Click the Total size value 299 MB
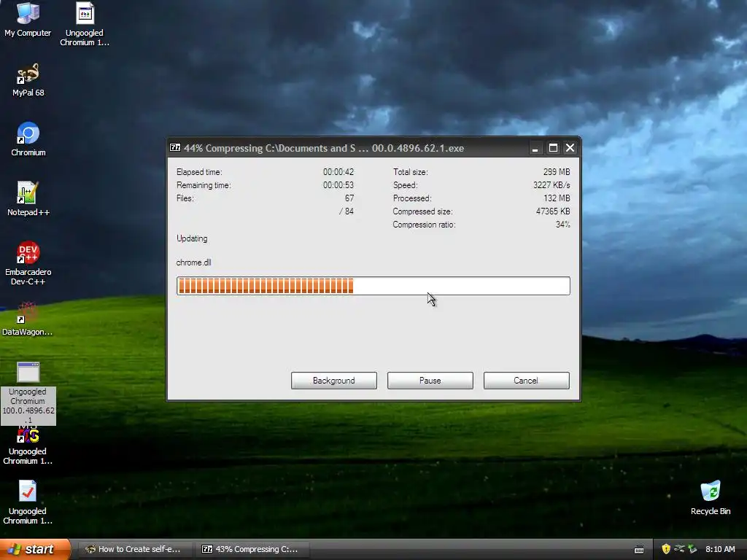 (557, 172)
